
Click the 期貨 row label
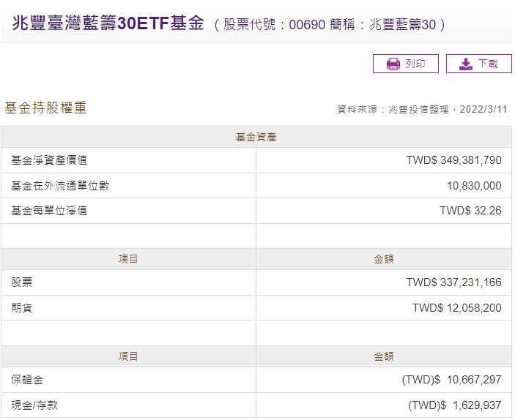pyautogui.click(x=22, y=308)
